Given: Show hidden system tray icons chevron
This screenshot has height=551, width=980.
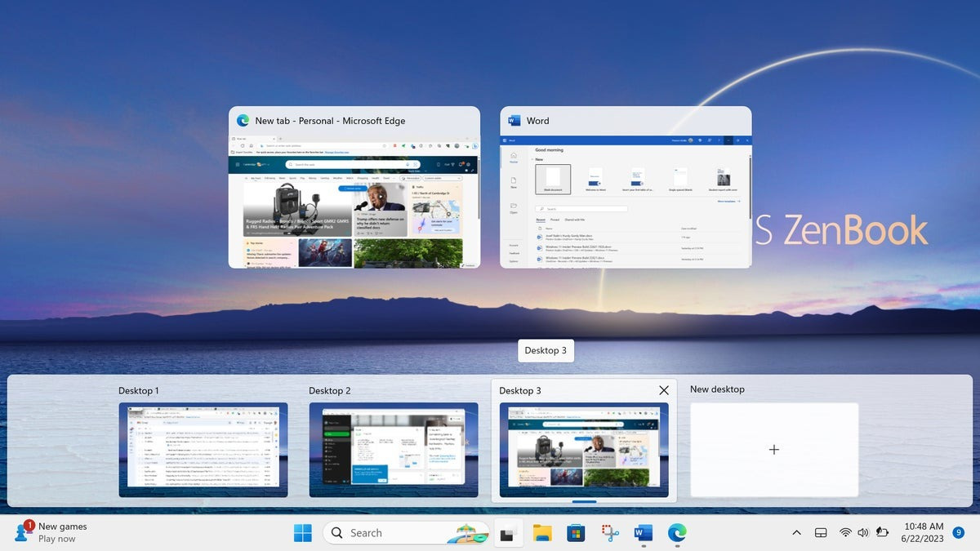Looking at the screenshot, I should [x=796, y=533].
